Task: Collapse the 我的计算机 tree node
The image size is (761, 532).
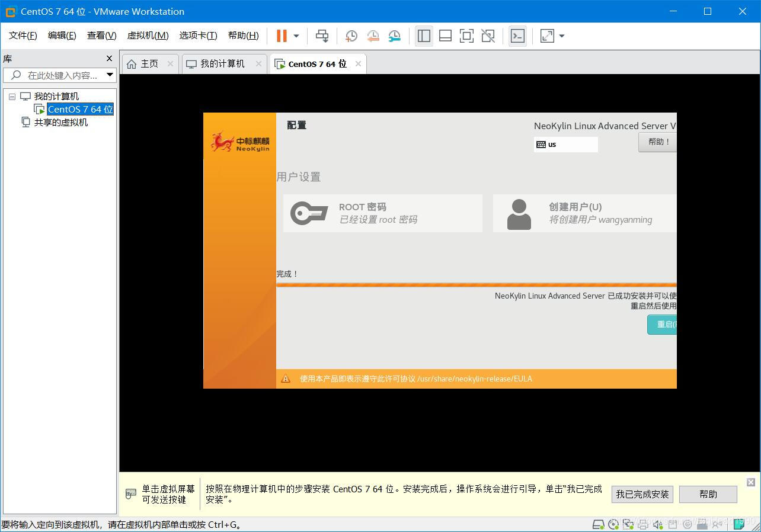Action: (12, 97)
